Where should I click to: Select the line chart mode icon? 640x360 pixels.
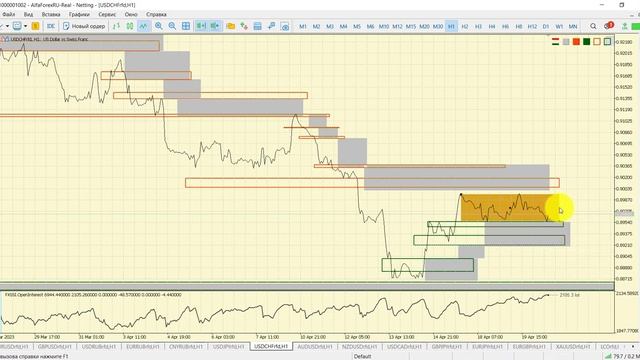(x=143, y=26)
